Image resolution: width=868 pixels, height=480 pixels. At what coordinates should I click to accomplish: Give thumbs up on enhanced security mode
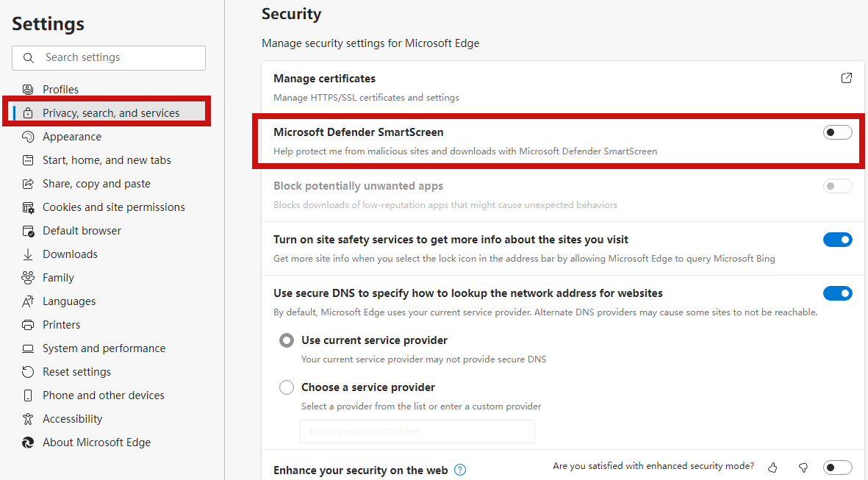(772, 467)
